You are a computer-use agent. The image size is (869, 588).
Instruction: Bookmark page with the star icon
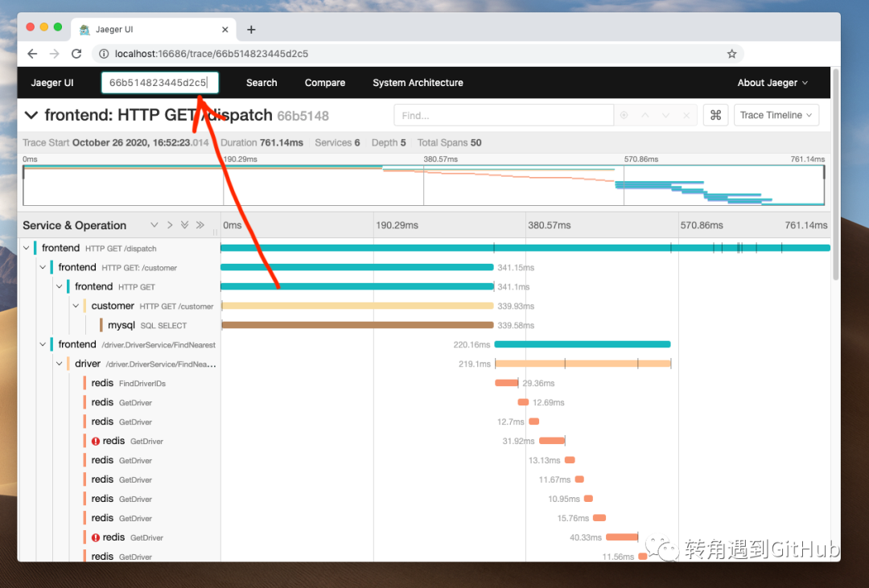[x=731, y=54]
